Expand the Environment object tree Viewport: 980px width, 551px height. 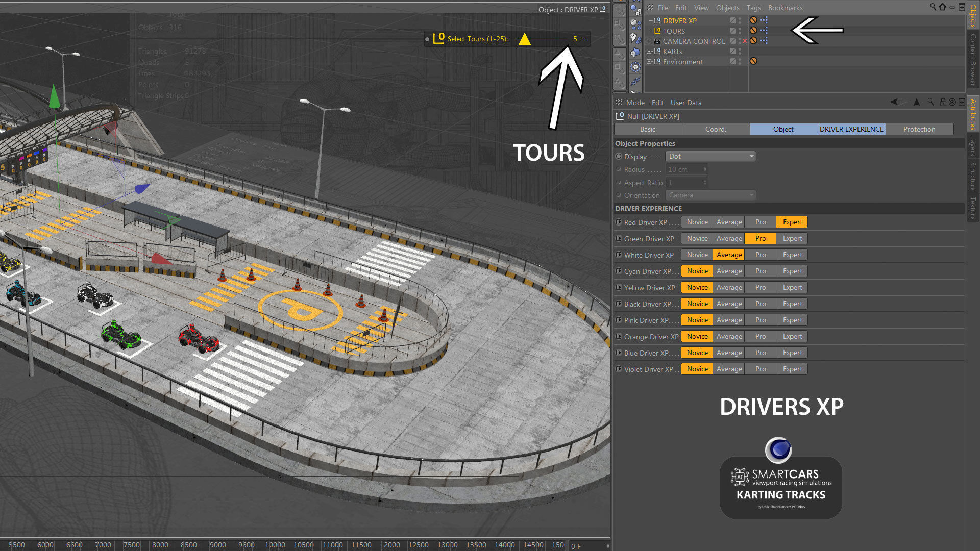(649, 62)
